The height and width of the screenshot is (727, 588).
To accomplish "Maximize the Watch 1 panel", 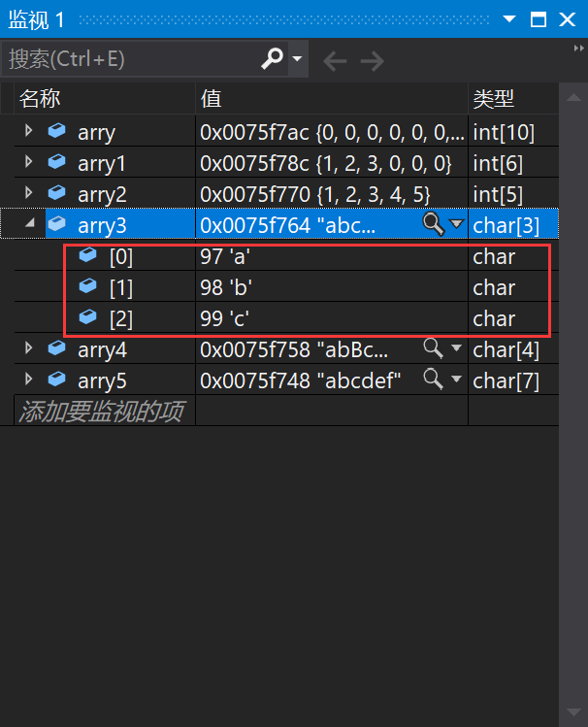I will [539, 19].
